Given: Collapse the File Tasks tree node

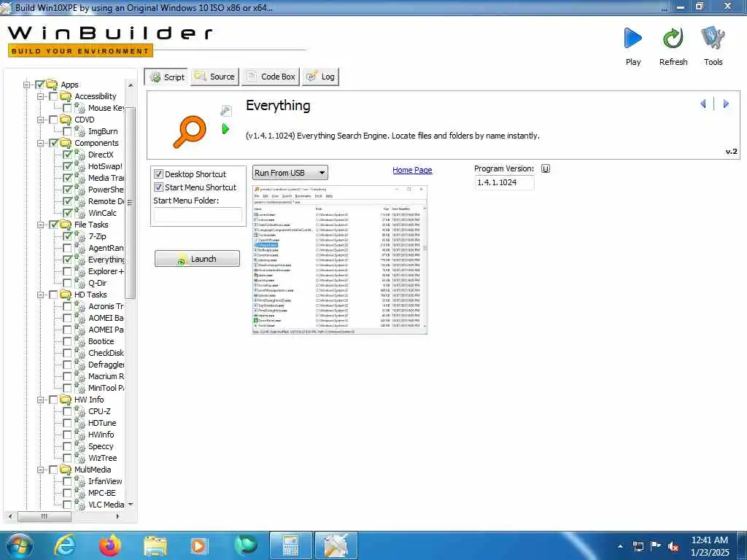Looking at the screenshot, I should [41, 225].
